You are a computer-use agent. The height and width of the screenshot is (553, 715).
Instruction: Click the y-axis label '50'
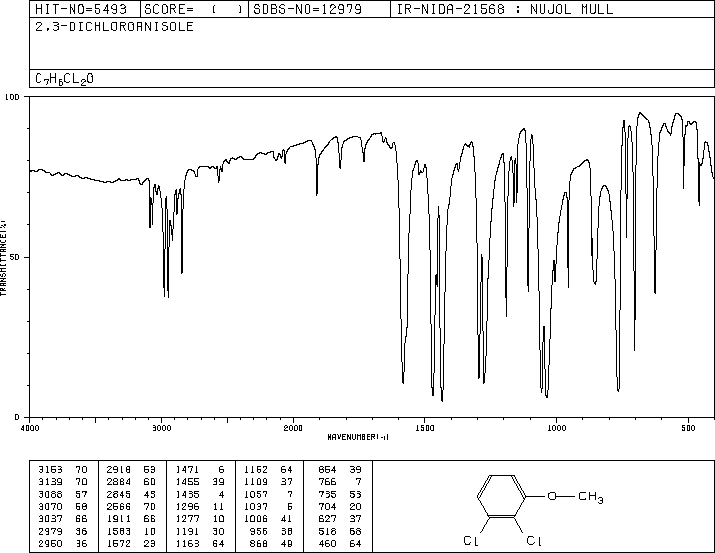coord(15,257)
